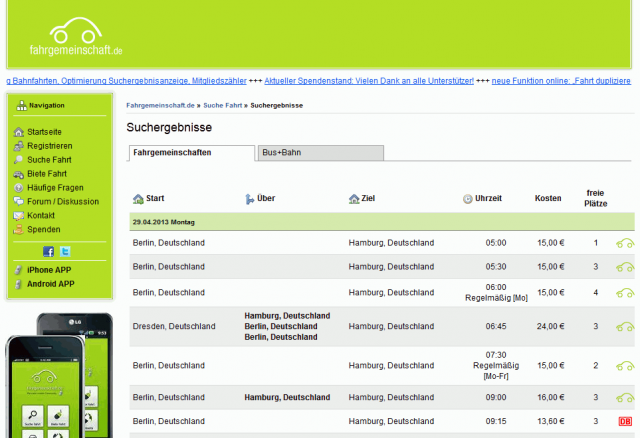Image resolution: width=640 pixels, height=438 pixels.
Task: Click the DB train icon for 09:15 ride
Action: pos(626,422)
